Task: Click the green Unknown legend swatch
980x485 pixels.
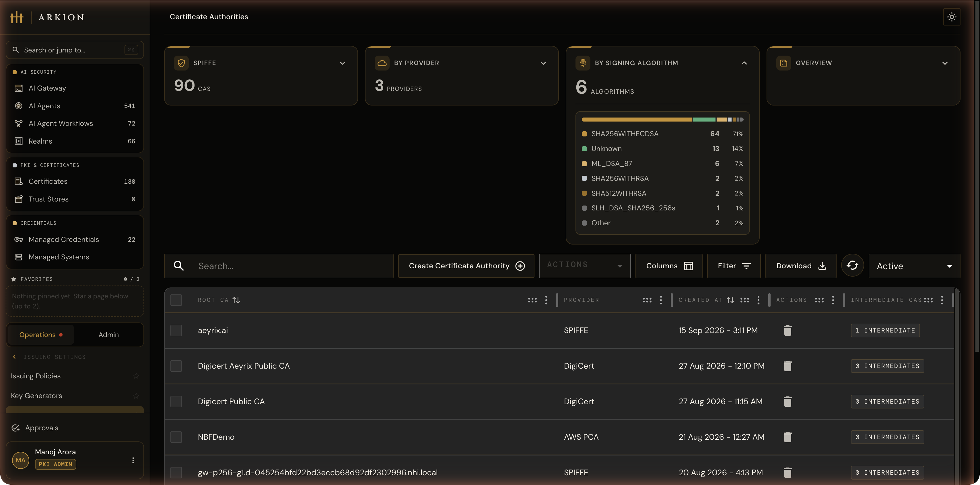Action: 584,148
